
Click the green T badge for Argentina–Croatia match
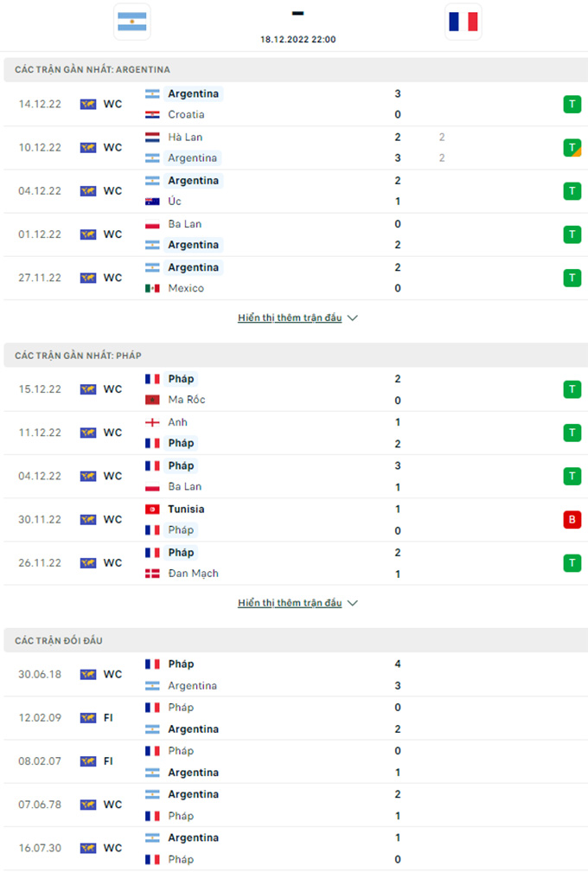[572, 104]
